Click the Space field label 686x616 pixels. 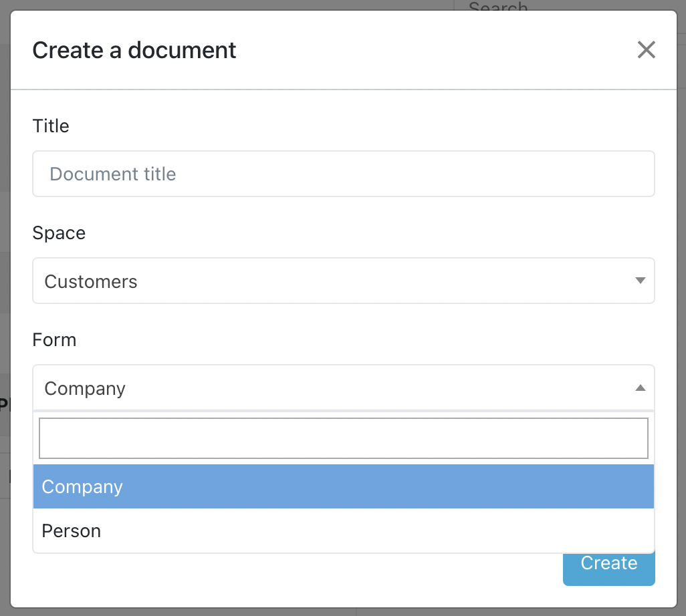coord(59,233)
